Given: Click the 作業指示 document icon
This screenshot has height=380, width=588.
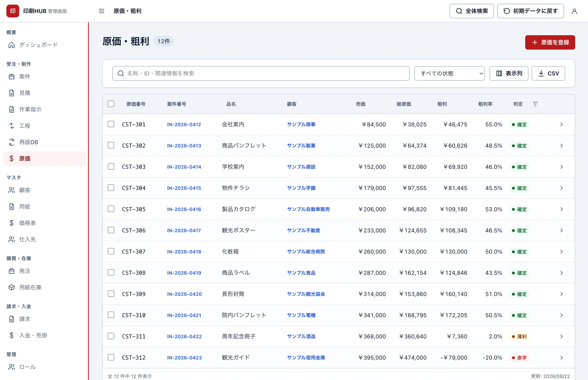Looking at the screenshot, I should [12, 109].
